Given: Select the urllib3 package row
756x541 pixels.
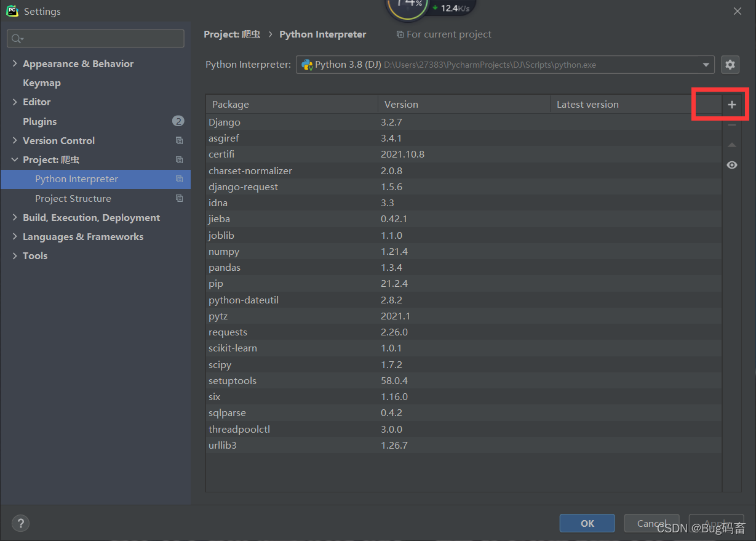Looking at the screenshot, I should [464, 446].
